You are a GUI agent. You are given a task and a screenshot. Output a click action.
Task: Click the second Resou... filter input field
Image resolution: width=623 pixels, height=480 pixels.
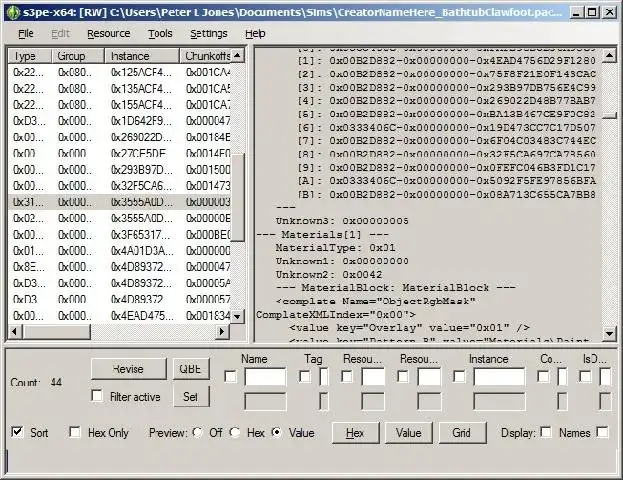[429, 376]
